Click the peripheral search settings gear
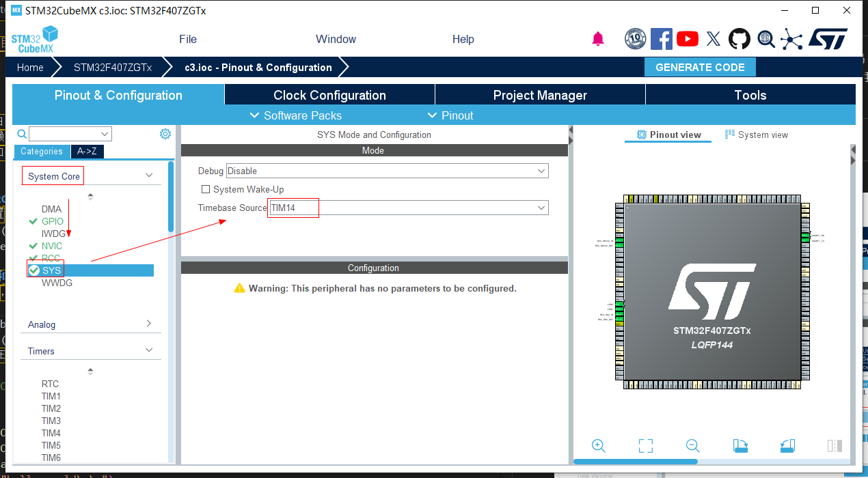The height and width of the screenshot is (478, 868). coord(165,134)
